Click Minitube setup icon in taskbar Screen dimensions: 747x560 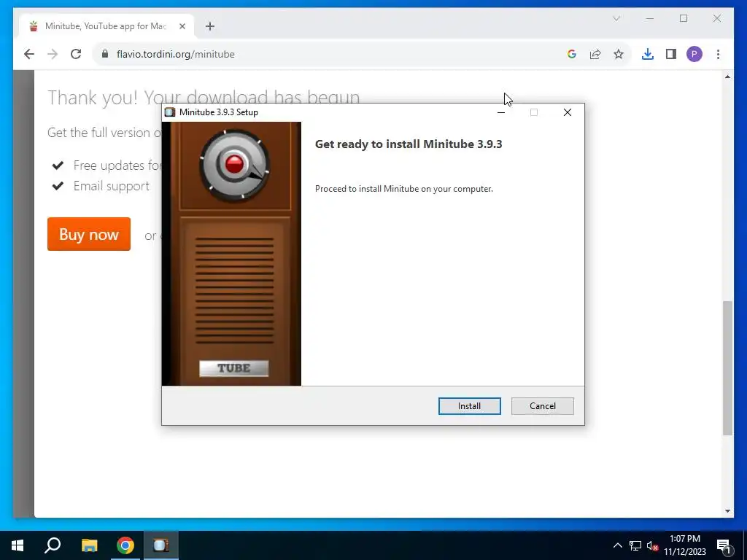[x=161, y=545]
